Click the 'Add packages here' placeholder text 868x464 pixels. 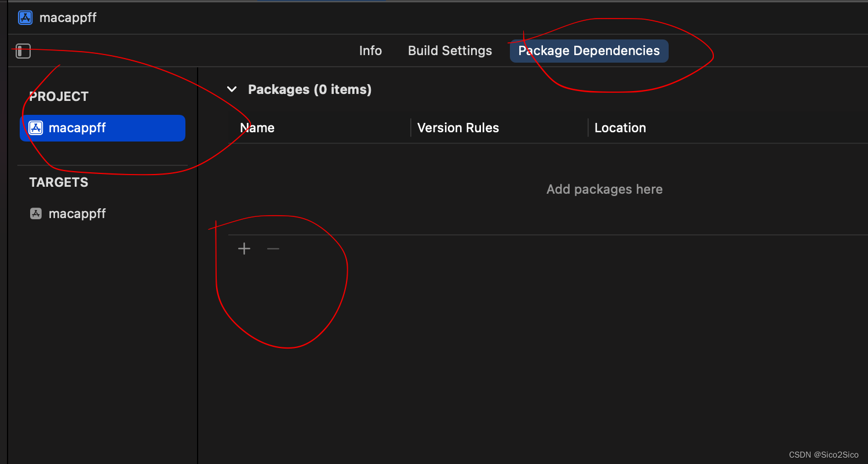click(604, 189)
